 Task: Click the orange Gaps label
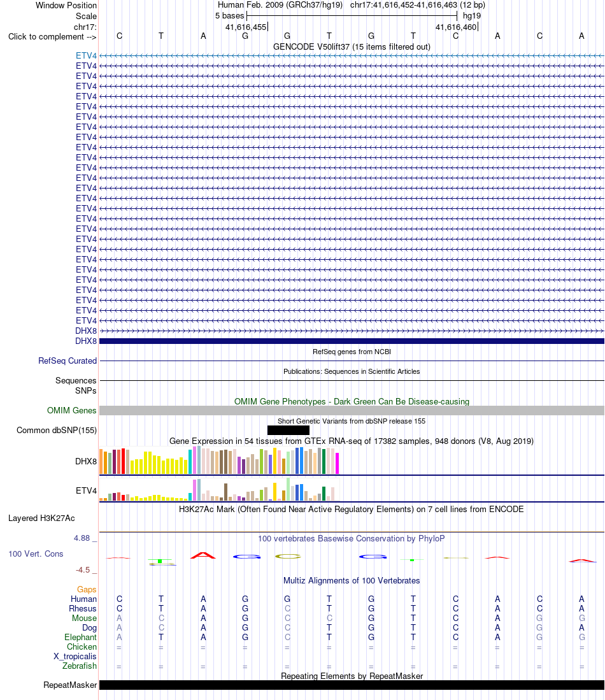(87, 589)
